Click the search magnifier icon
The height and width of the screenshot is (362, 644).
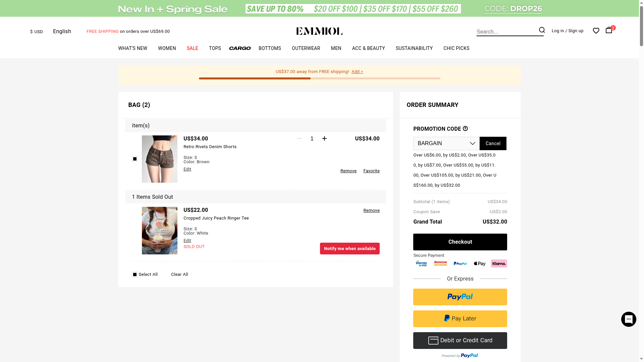(x=542, y=30)
